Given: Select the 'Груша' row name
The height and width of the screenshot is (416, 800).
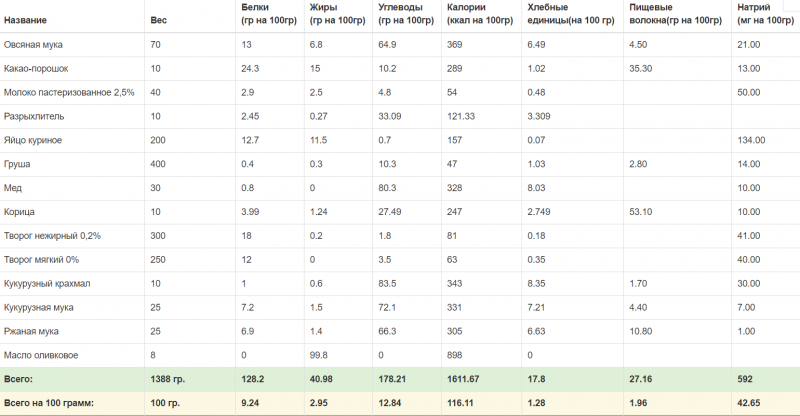Looking at the screenshot, I should click(17, 164).
